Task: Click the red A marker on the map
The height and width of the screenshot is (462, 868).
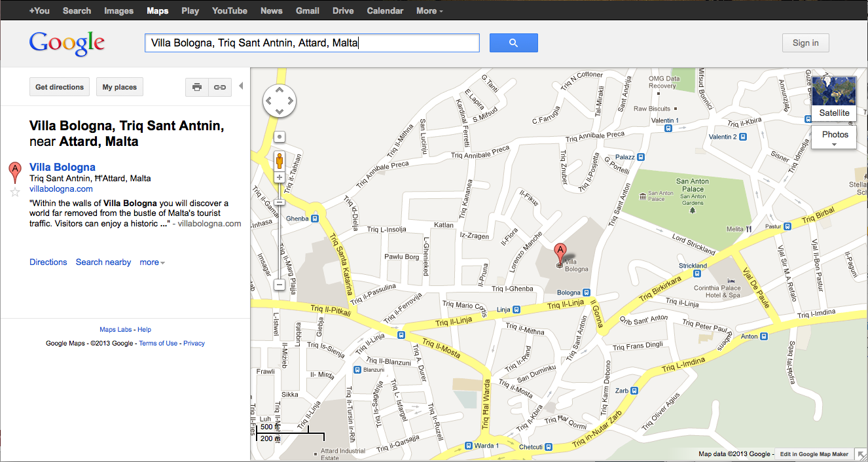Action: coord(560,253)
